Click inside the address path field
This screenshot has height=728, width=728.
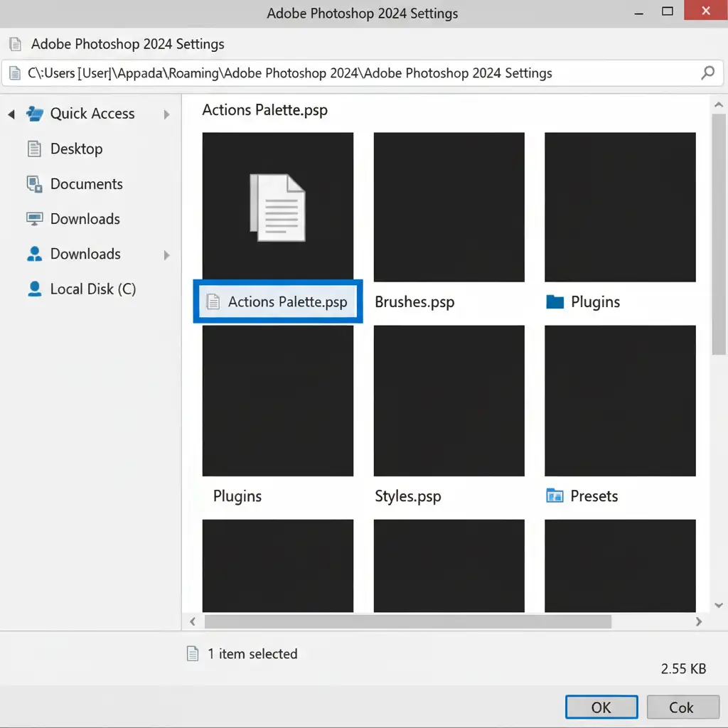click(355, 73)
